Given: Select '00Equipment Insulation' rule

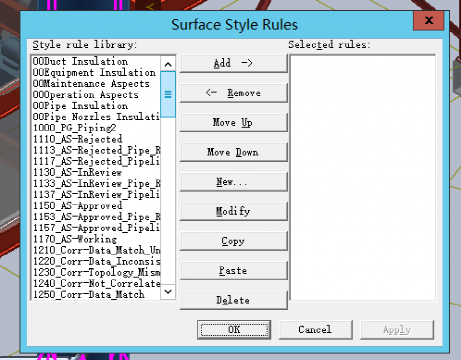Looking at the screenshot, I should (x=95, y=73).
